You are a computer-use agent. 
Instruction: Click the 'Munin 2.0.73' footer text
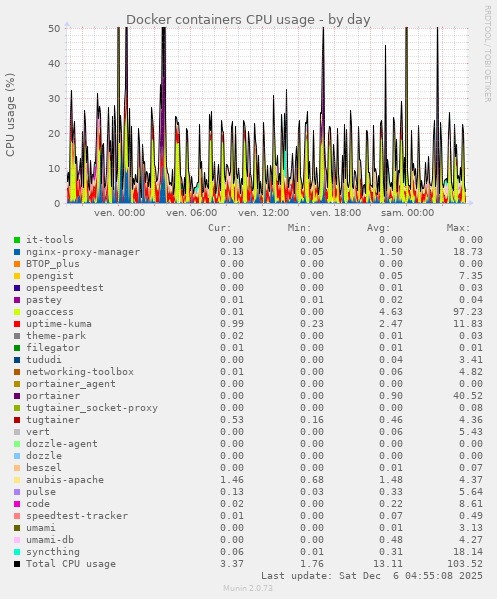pos(248,588)
